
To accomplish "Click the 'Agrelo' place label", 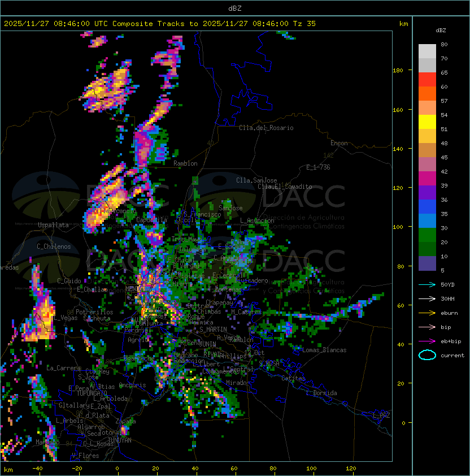I will (138, 340).
